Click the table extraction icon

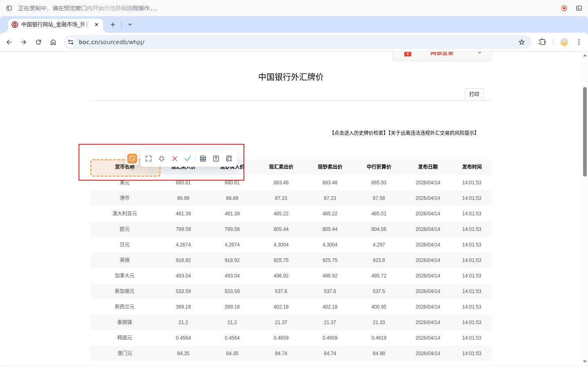pyautogui.click(x=203, y=159)
